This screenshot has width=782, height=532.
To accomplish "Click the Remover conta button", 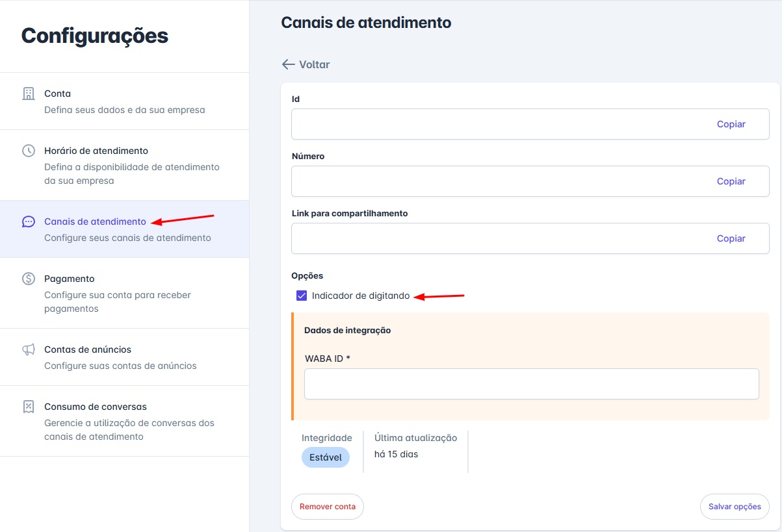I will [327, 507].
